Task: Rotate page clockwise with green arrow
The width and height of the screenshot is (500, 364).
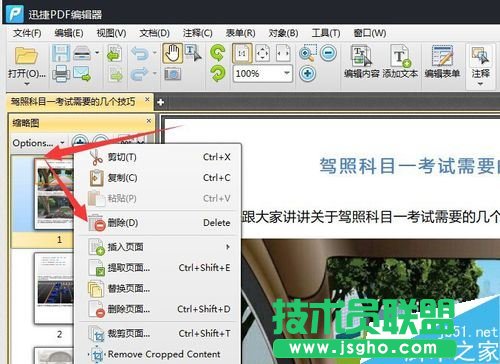Action: coord(218,73)
